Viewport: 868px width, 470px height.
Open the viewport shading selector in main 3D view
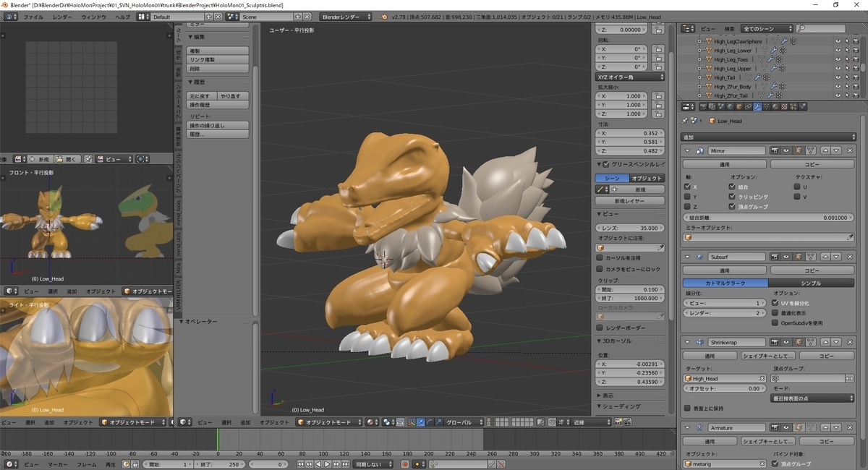pyautogui.click(x=373, y=422)
